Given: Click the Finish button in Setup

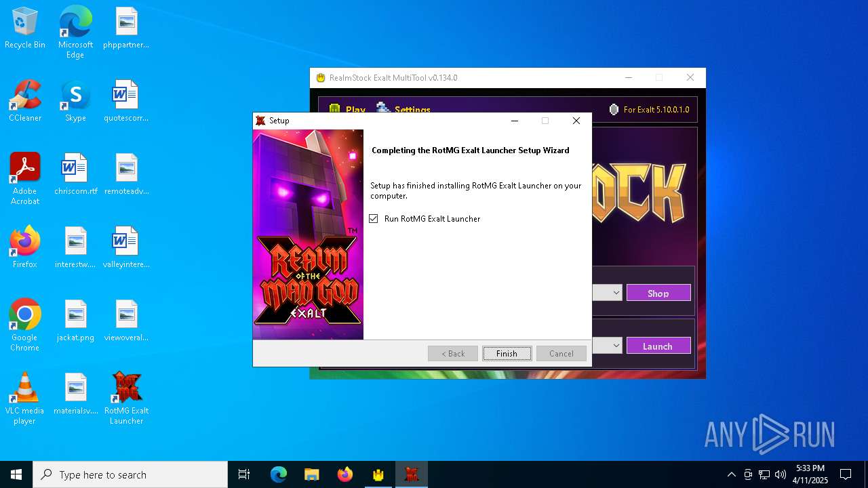Looking at the screenshot, I should point(507,353).
